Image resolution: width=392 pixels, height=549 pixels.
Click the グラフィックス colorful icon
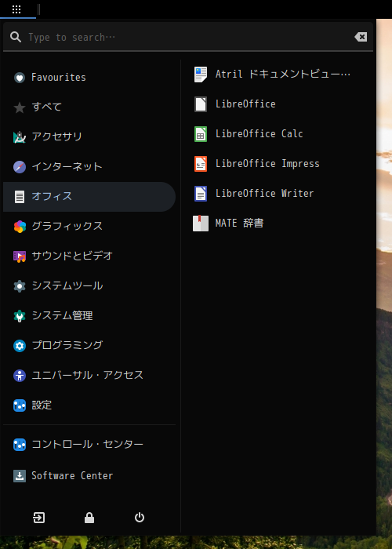[20, 227]
